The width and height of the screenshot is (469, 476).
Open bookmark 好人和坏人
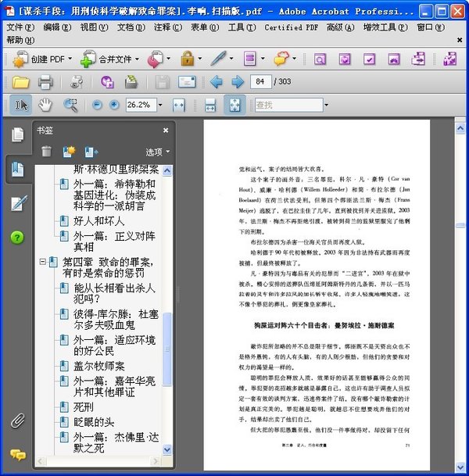[x=98, y=221]
